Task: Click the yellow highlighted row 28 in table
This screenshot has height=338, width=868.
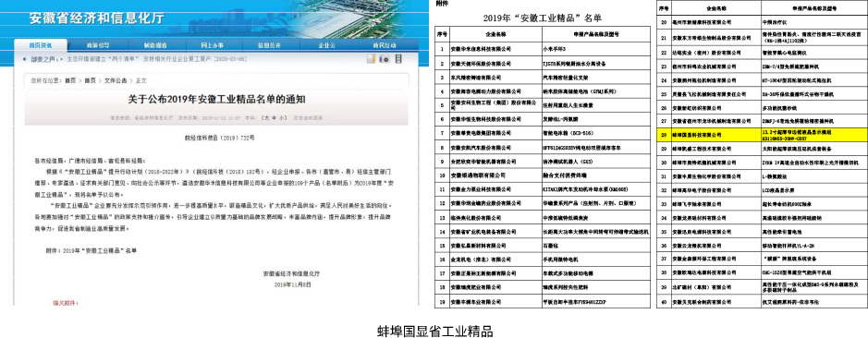Action: (x=761, y=133)
